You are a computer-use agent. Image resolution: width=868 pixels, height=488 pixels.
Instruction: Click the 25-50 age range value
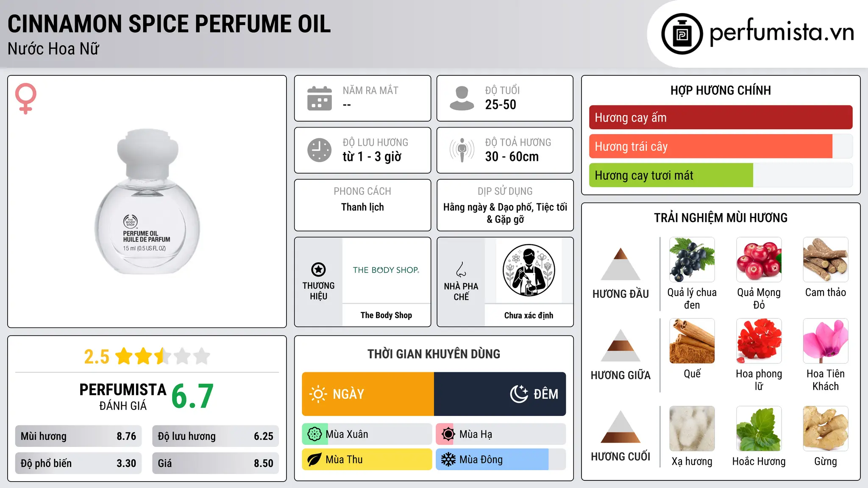tap(501, 105)
